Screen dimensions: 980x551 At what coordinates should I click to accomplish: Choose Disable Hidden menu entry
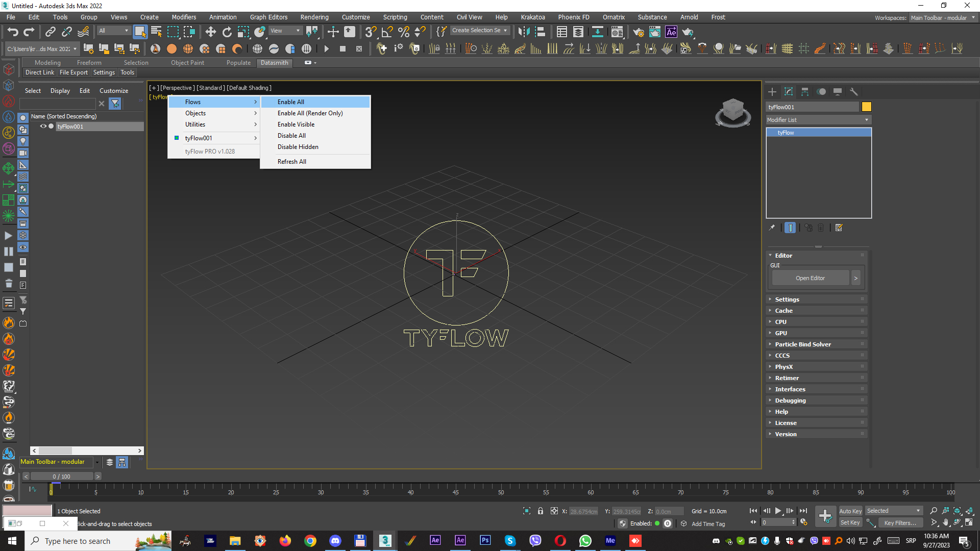pyautogui.click(x=315, y=147)
